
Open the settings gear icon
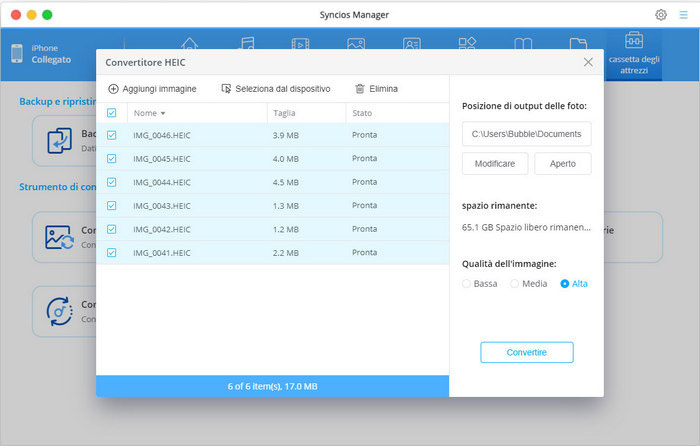click(x=661, y=15)
